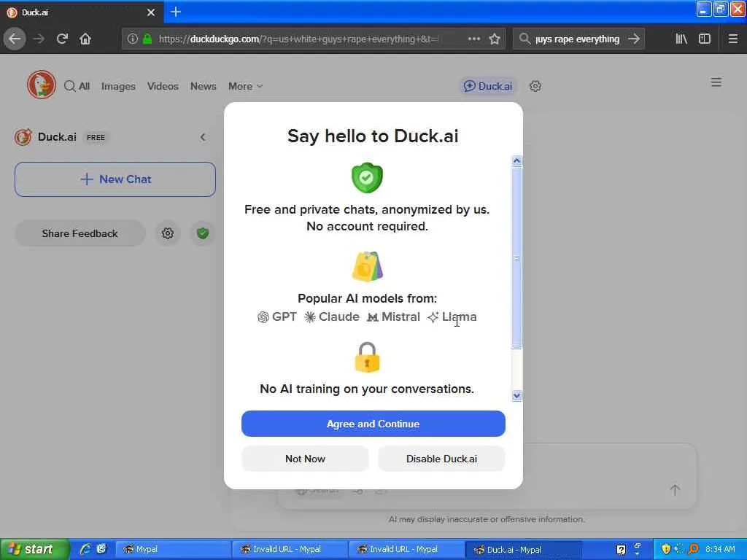Screen dimensions: 747x560
Task: Bookmark this page with the star
Action: tap(495, 39)
